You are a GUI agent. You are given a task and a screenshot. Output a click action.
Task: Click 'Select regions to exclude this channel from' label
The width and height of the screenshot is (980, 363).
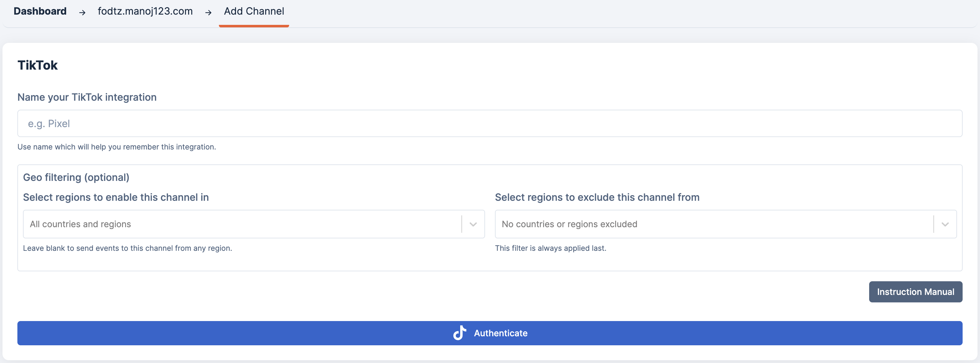click(x=597, y=197)
